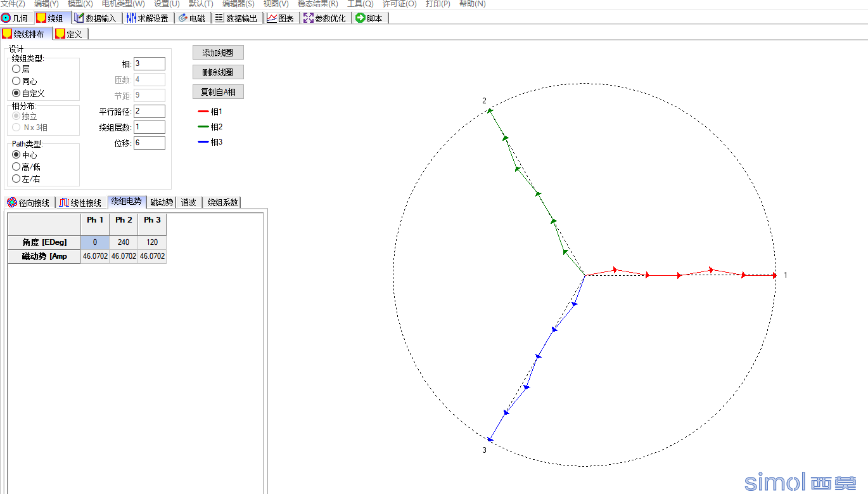This screenshot has height=494, width=868.
Task: Open the 帮助(N) menu
Action: click(x=472, y=4)
